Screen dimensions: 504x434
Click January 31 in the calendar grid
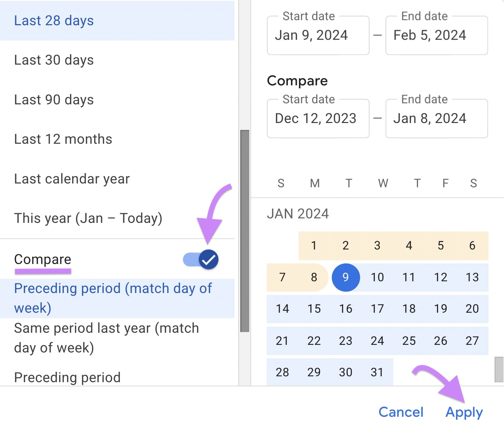coord(377,372)
